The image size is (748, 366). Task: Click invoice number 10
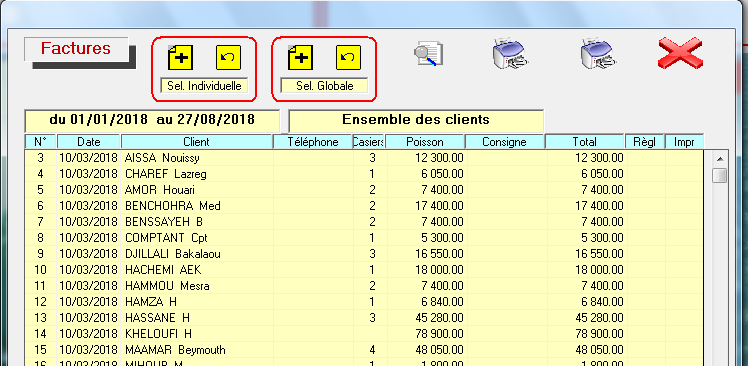click(41, 270)
